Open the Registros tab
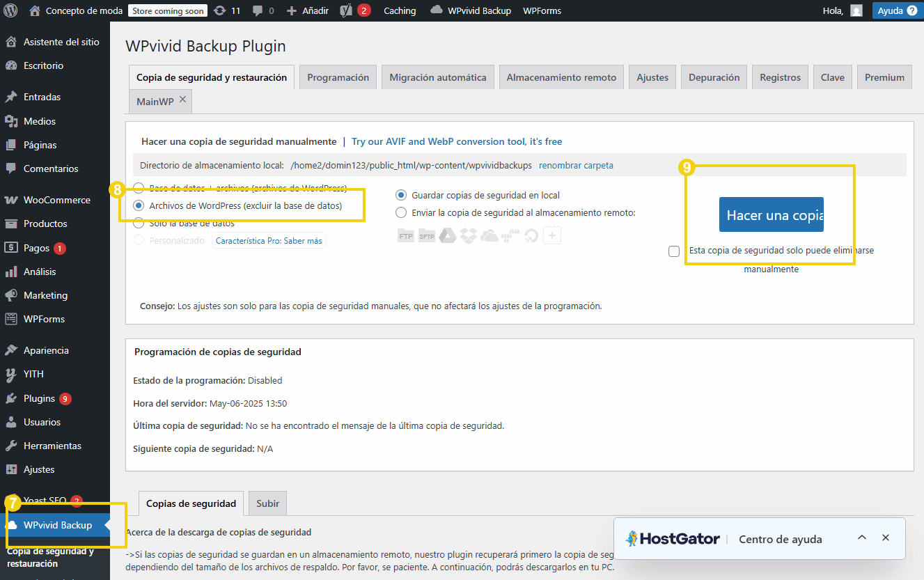The image size is (924, 580). tap(781, 77)
